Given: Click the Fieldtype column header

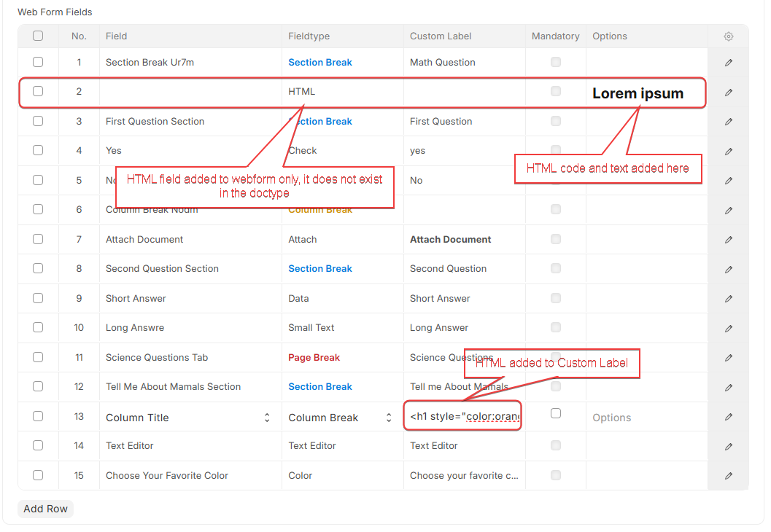Looking at the screenshot, I should [x=309, y=36].
